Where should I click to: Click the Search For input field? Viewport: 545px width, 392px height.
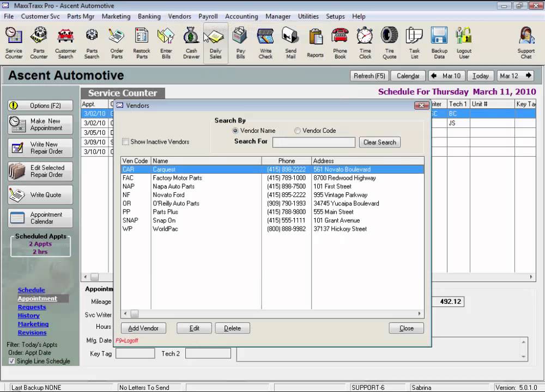point(313,142)
